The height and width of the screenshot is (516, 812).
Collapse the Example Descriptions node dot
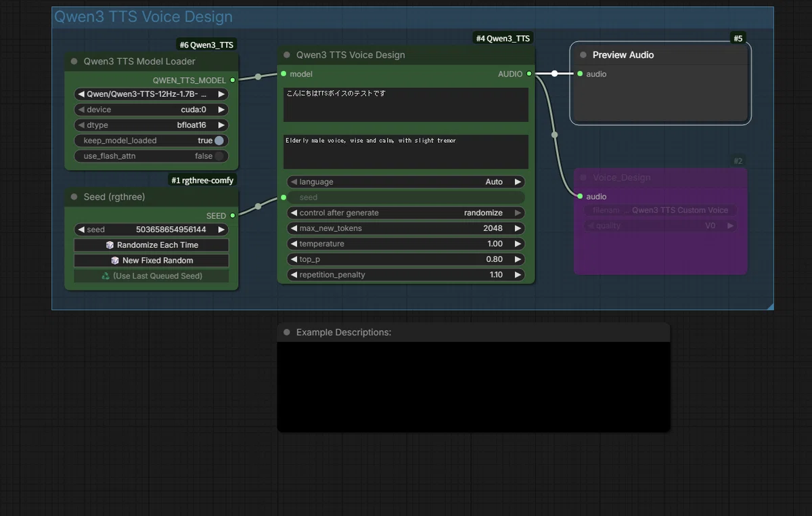(x=287, y=332)
